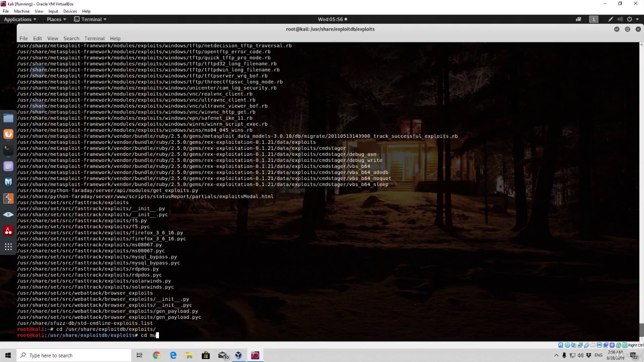Screen dimensions: 644x362
Task: Click the power icon in Kali panel
Action: [x=629, y=19]
